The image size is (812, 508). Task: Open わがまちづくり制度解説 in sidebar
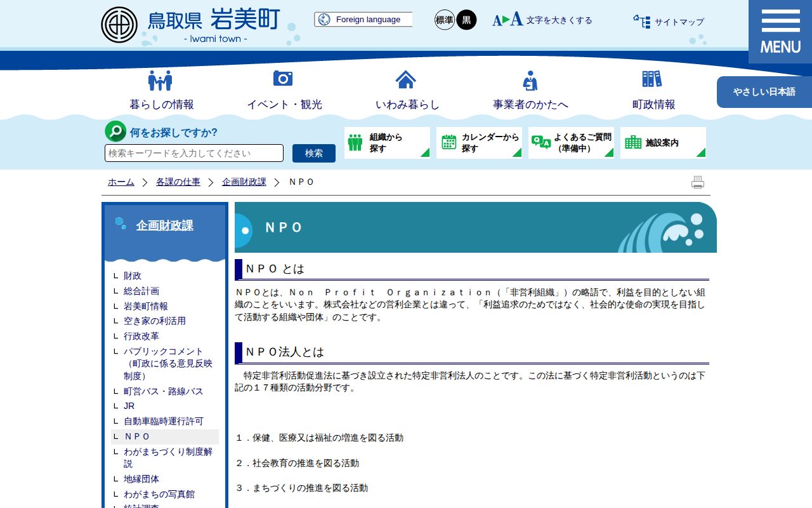coord(168,458)
